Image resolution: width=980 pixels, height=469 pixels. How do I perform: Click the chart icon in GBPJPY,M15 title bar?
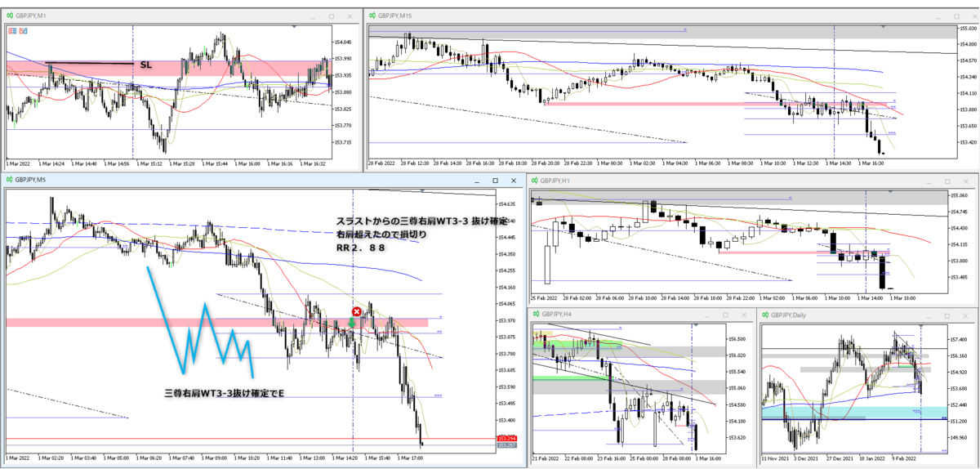coord(372,16)
